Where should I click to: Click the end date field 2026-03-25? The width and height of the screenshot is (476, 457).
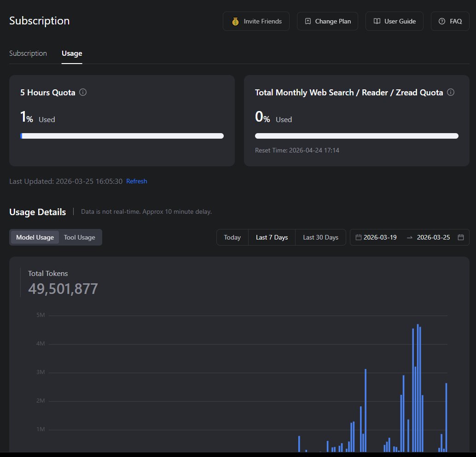pos(434,237)
